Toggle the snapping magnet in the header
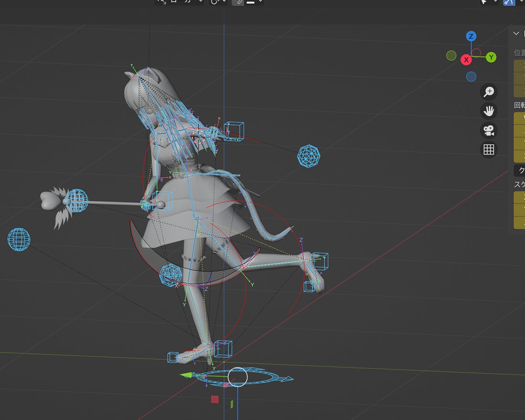The height and width of the screenshot is (420, 525). pyautogui.click(x=238, y=2)
